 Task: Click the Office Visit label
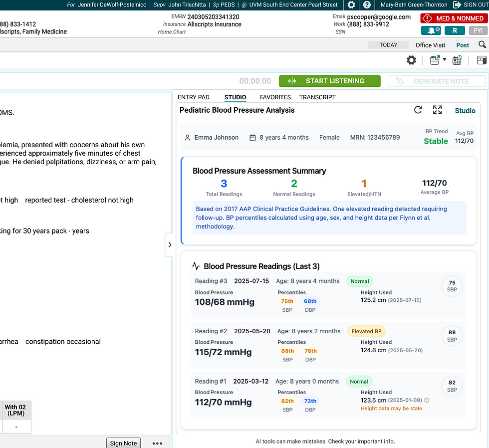click(x=430, y=45)
